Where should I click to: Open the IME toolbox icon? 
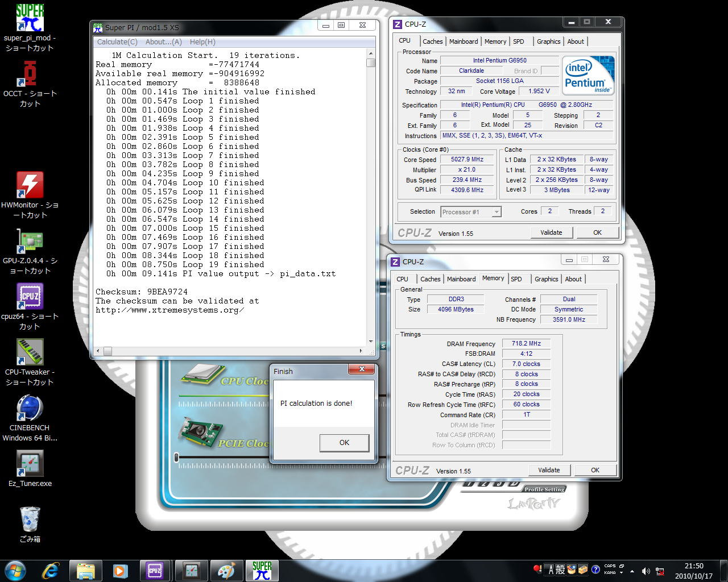pyautogui.click(x=583, y=569)
